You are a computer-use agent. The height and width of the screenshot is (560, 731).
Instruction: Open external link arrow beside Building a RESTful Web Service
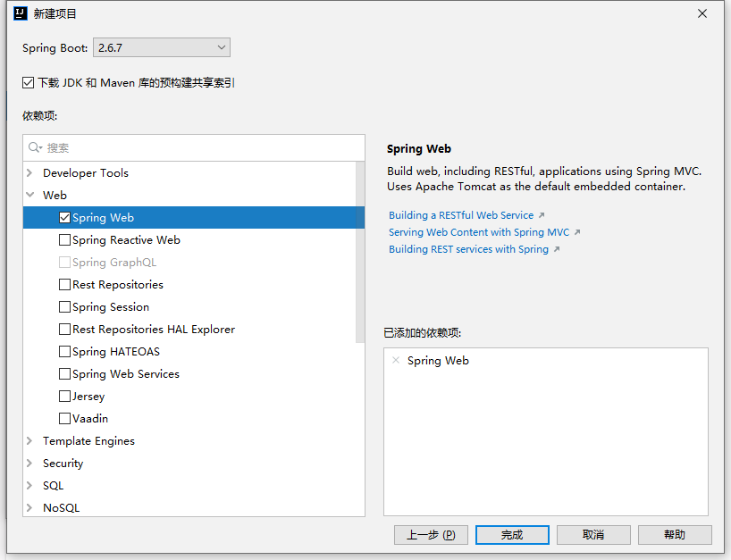click(542, 215)
